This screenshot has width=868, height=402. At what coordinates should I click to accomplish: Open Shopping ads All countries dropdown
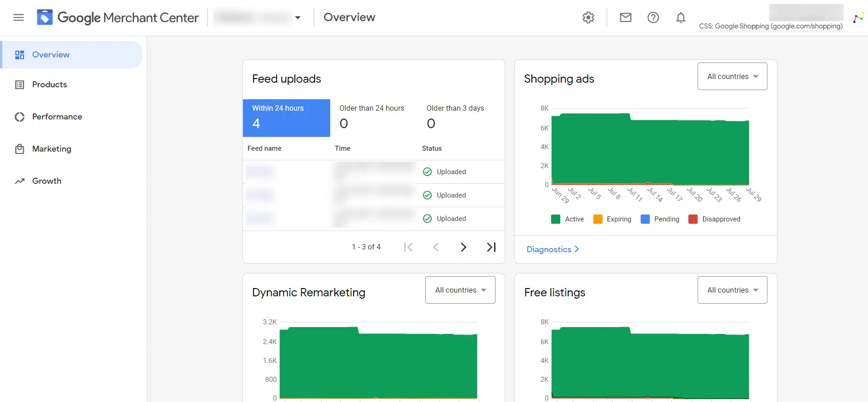pyautogui.click(x=733, y=76)
